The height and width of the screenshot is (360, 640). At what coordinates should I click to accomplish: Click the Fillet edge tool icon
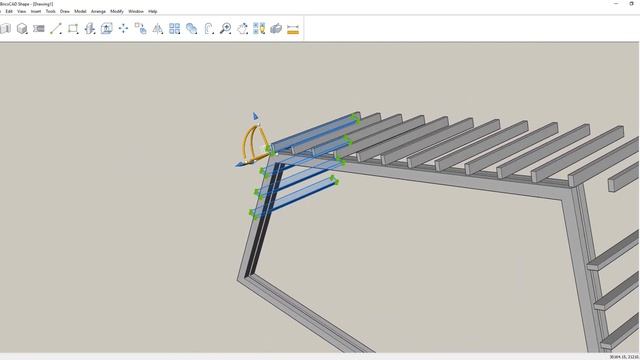click(209, 28)
